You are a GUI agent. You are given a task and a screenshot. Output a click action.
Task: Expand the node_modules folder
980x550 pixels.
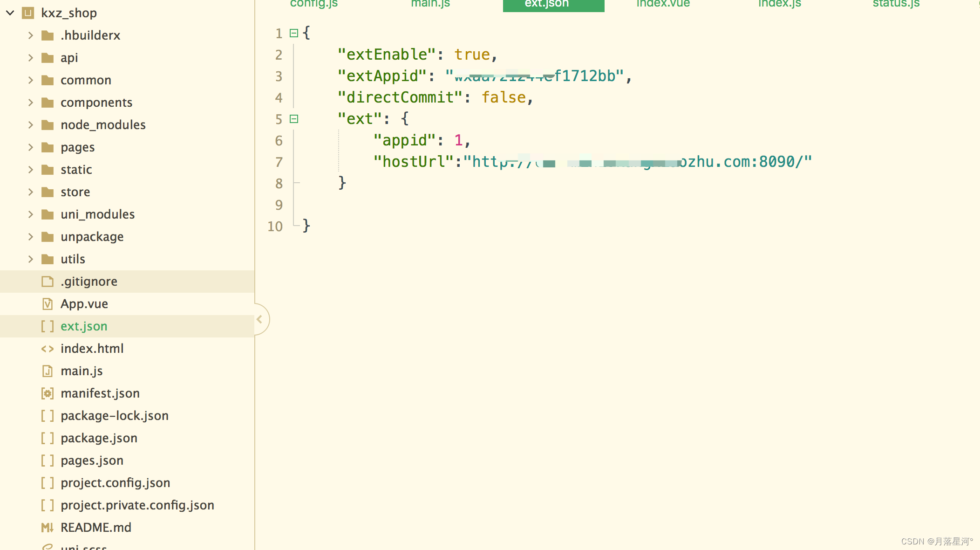[30, 124]
